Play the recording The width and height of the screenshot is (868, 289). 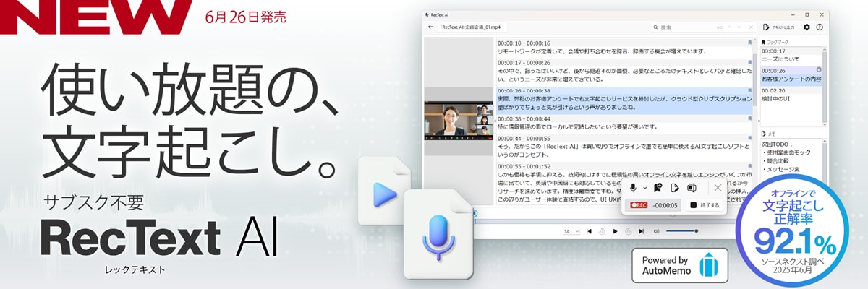pyautogui.click(x=615, y=231)
